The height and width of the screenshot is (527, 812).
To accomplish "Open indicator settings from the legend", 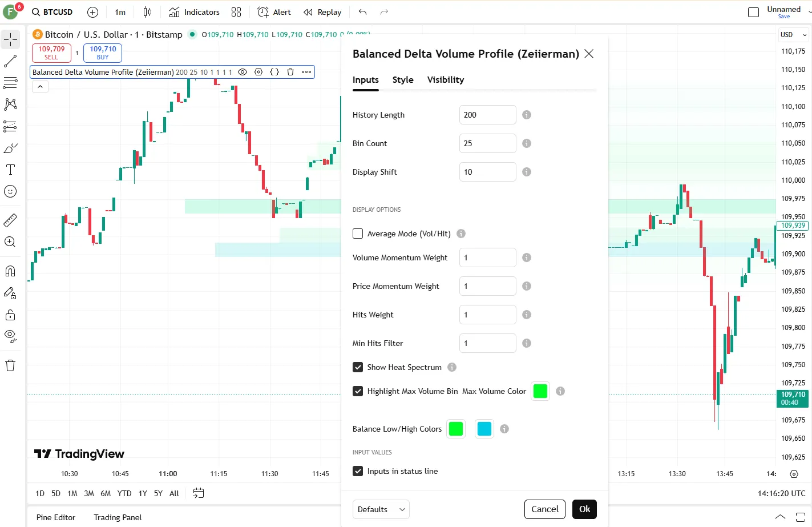I will pyautogui.click(x=258, y=72).
